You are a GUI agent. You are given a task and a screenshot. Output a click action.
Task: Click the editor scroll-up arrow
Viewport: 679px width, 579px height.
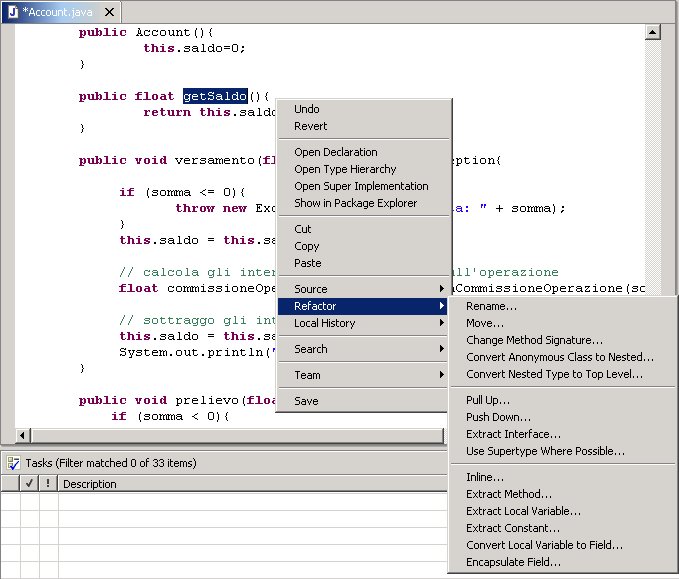point(652,32)
